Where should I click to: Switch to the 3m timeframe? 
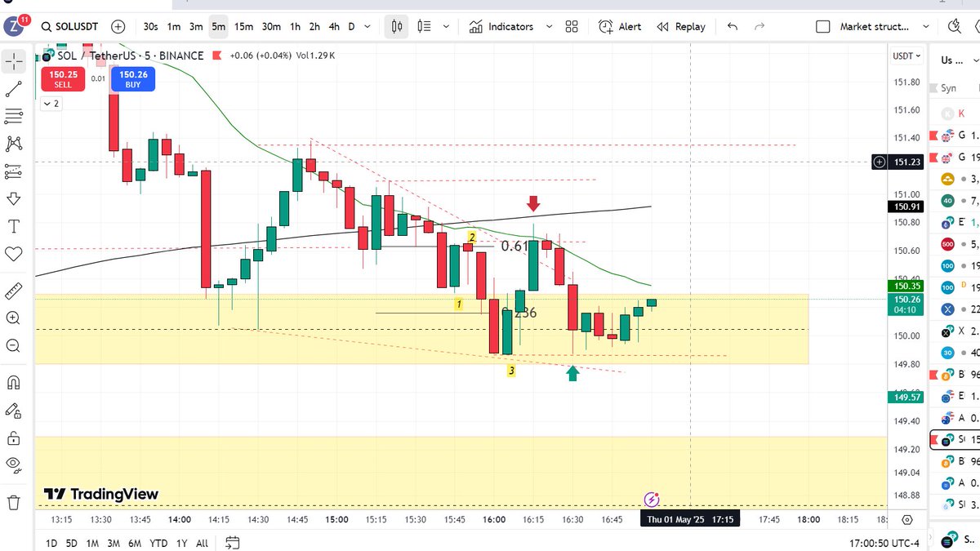click(x=196, y=26)
